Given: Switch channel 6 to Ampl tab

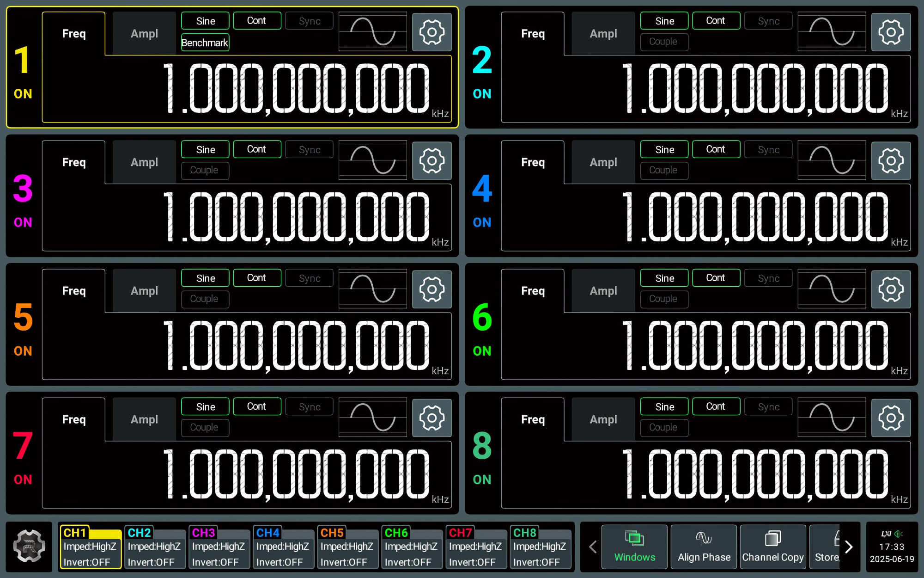Looking at the screenshot, I should point(603,290).
